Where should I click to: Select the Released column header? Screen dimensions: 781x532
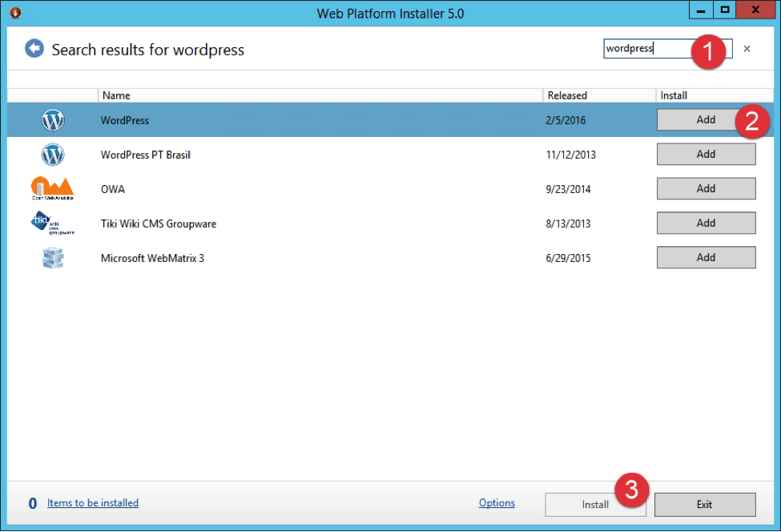[x=567, y=95]
